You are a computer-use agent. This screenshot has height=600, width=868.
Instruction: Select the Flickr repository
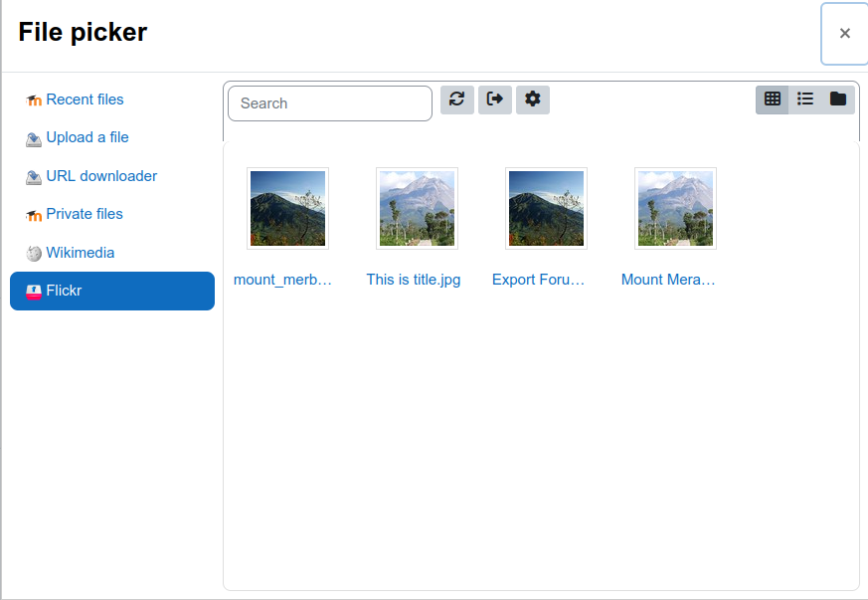112,291
